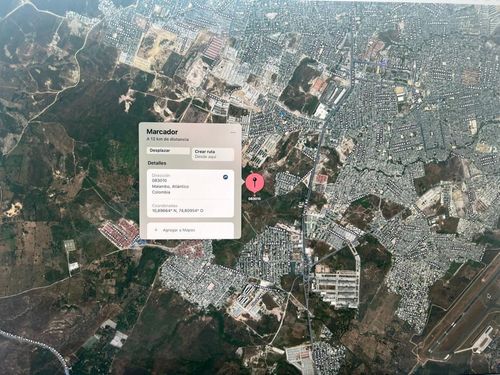Select the Dirección address text
This screenshot has height=375, width=500.
[170, 186]
